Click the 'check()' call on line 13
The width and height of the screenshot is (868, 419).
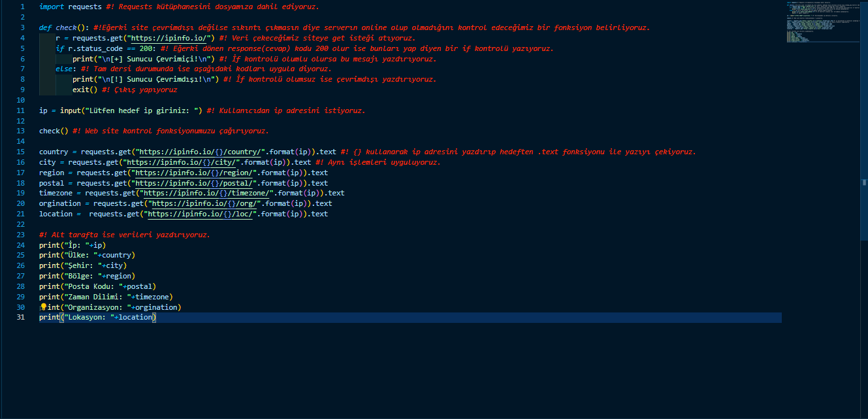[x=54, y=131]
